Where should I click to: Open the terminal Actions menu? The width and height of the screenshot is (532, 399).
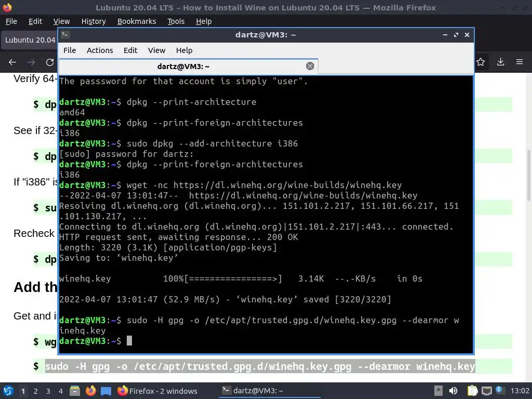[x=100, y=50]
